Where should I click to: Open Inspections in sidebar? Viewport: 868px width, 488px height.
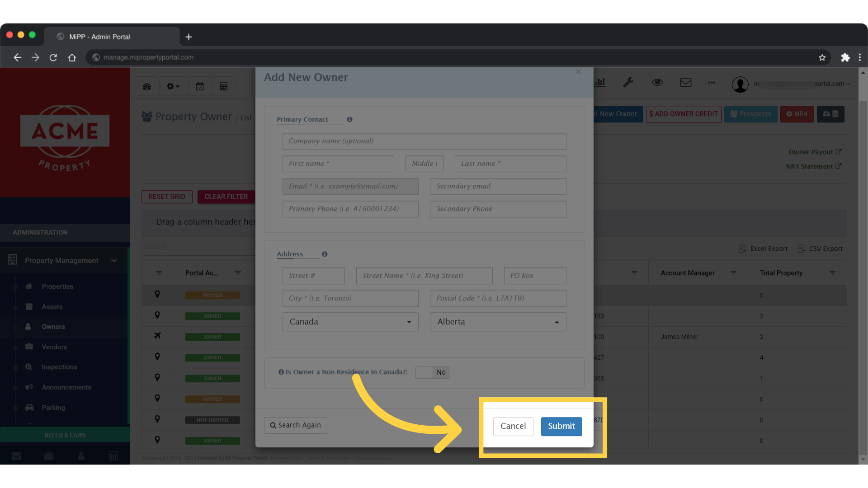(59, 367)
